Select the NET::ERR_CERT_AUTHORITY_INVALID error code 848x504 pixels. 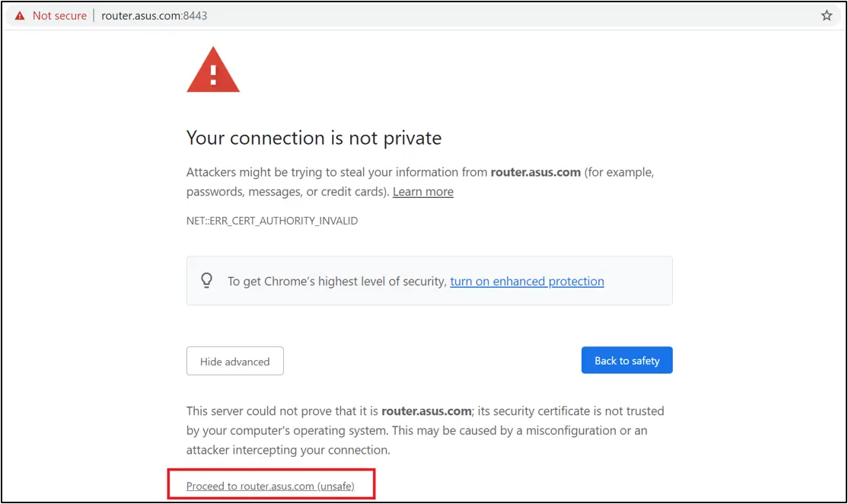pos(271,221)
